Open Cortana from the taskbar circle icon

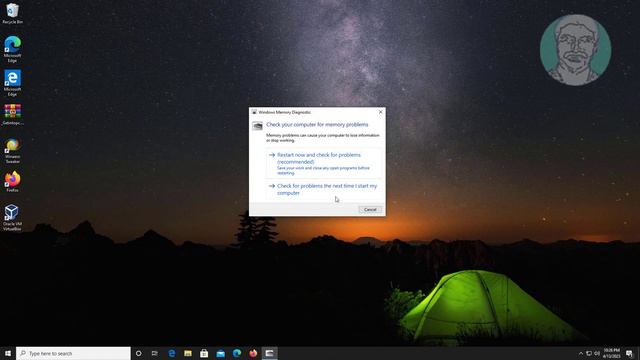tap(138, 353)
